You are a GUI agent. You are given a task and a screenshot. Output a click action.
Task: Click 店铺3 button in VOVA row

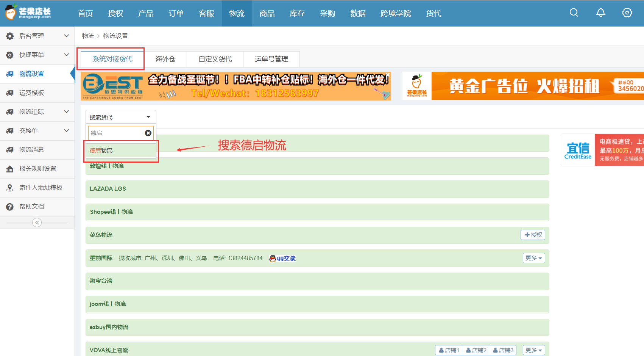coord(503,350)
